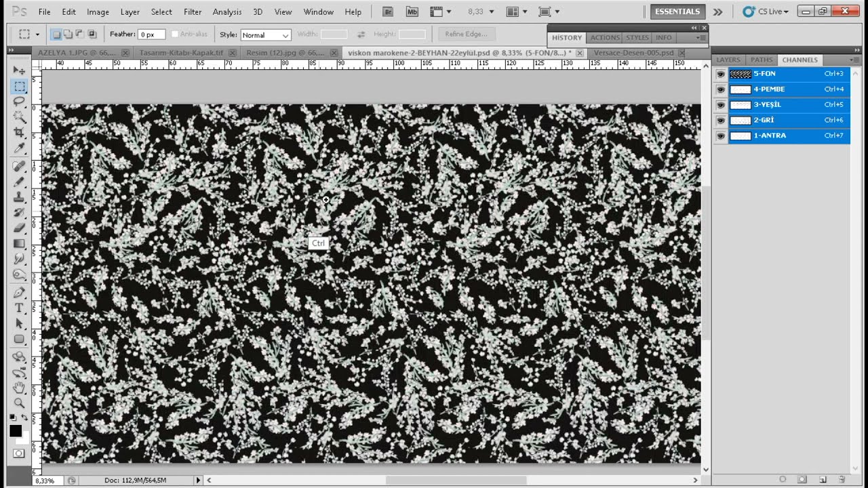Open the Channels panel options menu
868x488 pixels.
tap(855, 60)
